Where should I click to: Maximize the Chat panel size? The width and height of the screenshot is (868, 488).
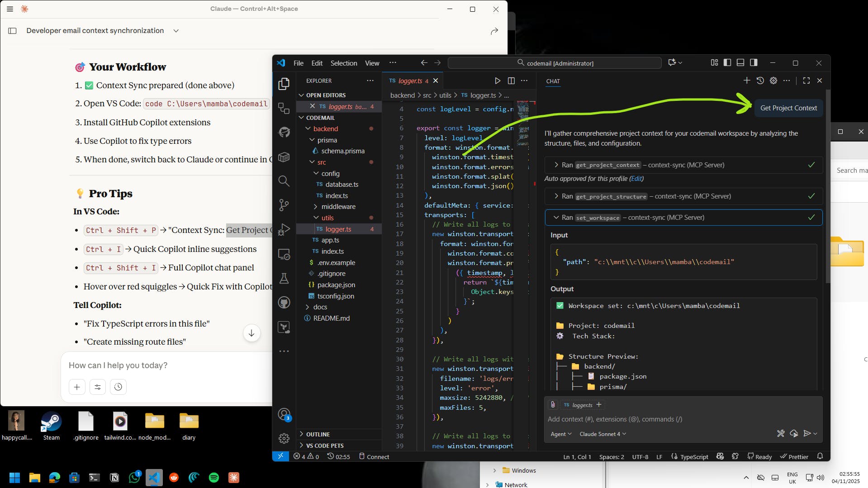[806, 81]
